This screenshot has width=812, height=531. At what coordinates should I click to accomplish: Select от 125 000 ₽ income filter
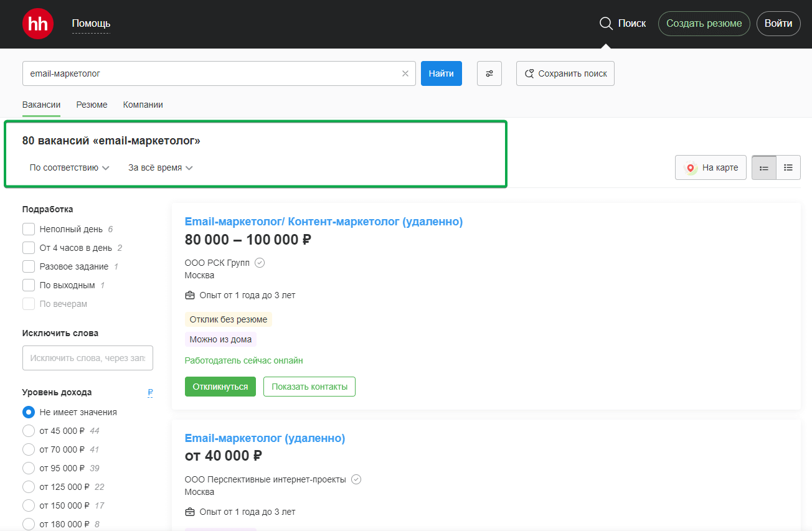(29, 487)
